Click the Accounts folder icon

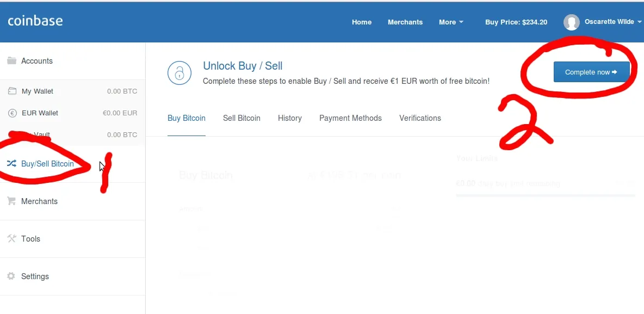[x=11, y=60]
